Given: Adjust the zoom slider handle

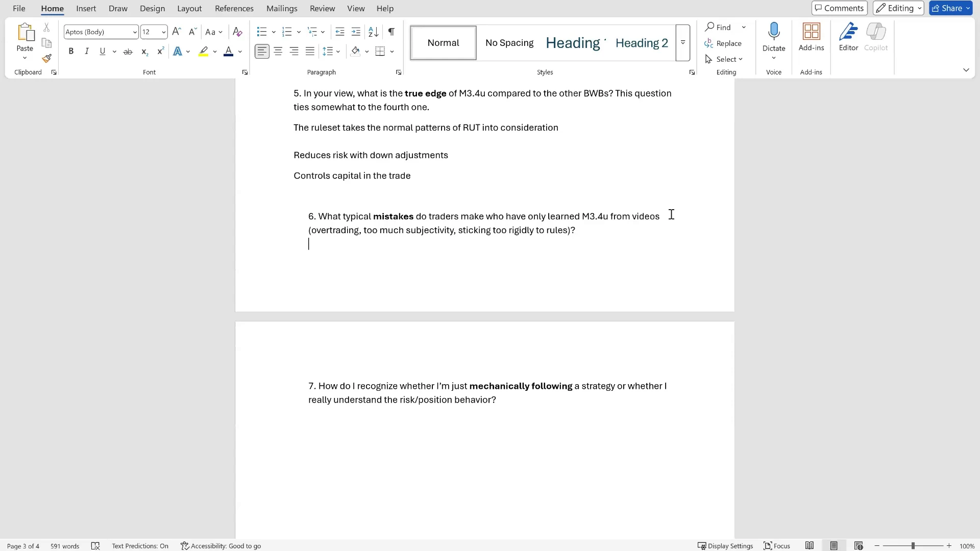Looking at the screenshot, I should (x=913, y=546).
